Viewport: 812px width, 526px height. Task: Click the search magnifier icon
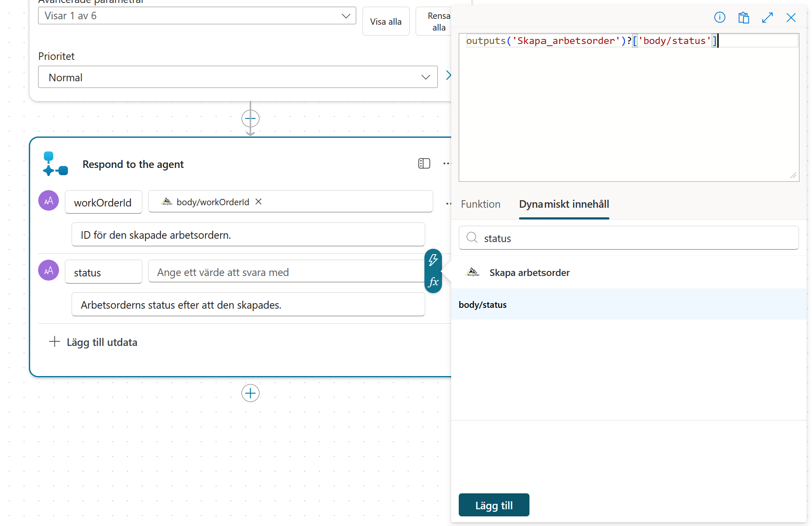(472, 237)
